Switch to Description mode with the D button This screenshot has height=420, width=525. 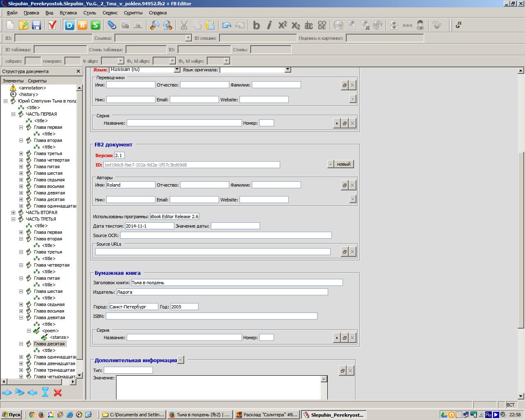[x=69, y=25]
